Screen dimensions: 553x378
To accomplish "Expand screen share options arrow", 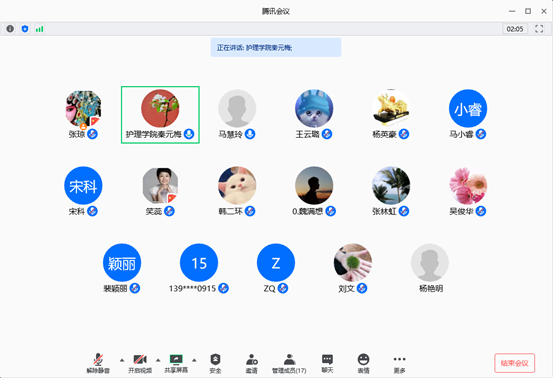I will (194, 360).
